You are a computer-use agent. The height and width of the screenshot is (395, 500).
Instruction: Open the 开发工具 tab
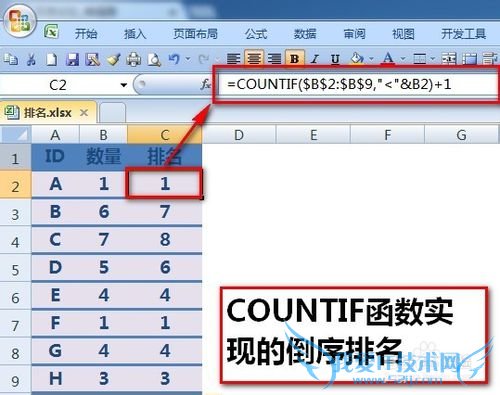click(463, 34)
